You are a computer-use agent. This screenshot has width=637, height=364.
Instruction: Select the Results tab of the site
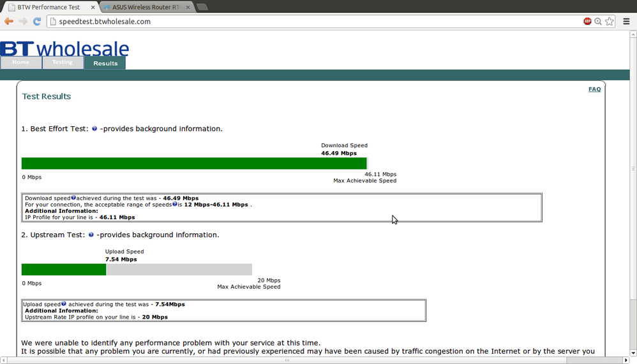105,63
